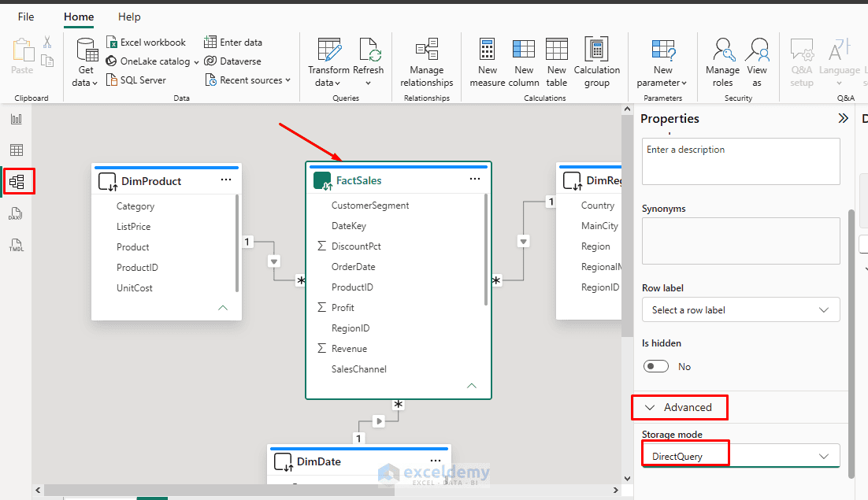Select the Category field in DimProduct
This screenshot has height=500, width=868.
(135, 206)
